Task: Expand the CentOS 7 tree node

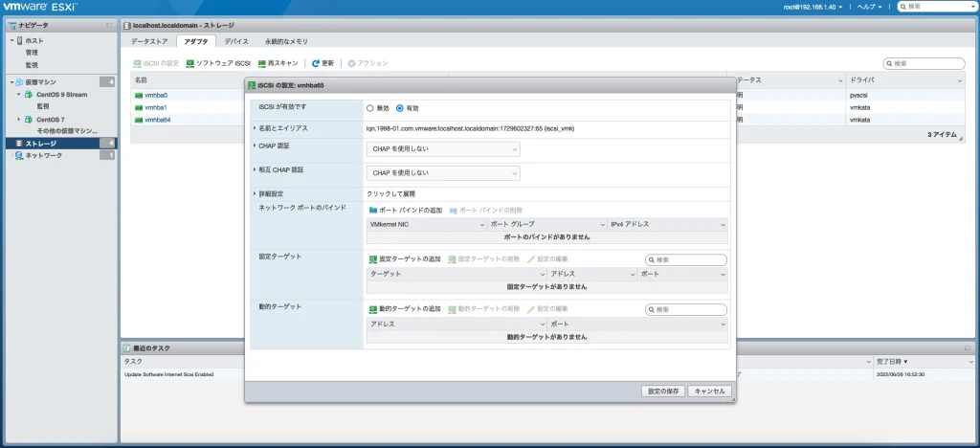Action: 19,119
